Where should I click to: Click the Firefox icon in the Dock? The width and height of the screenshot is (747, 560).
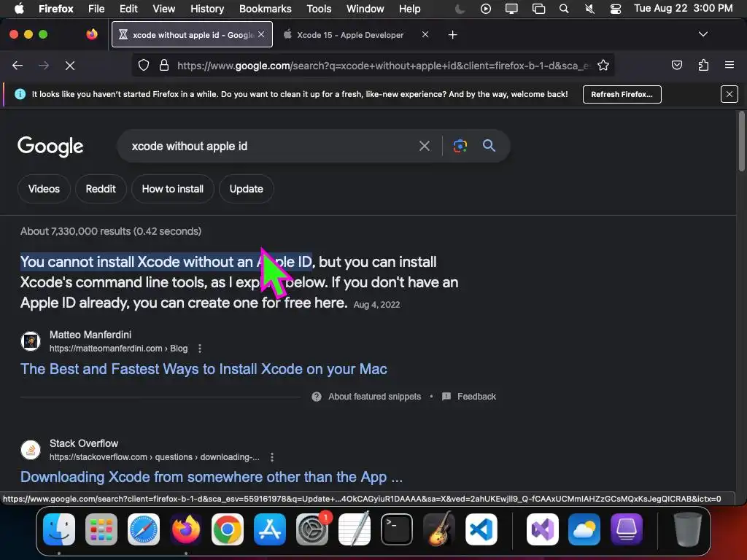(185, 529)
